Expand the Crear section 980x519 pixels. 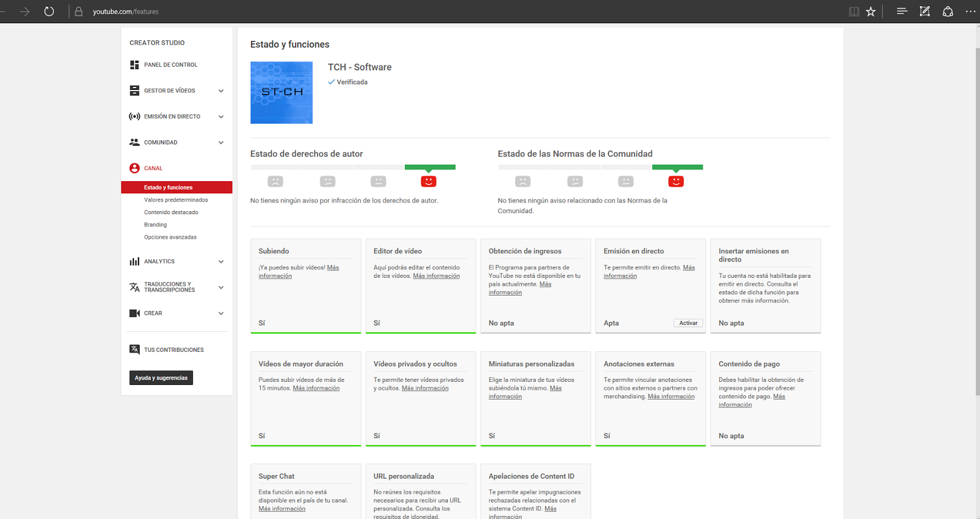tap(221, 313)
